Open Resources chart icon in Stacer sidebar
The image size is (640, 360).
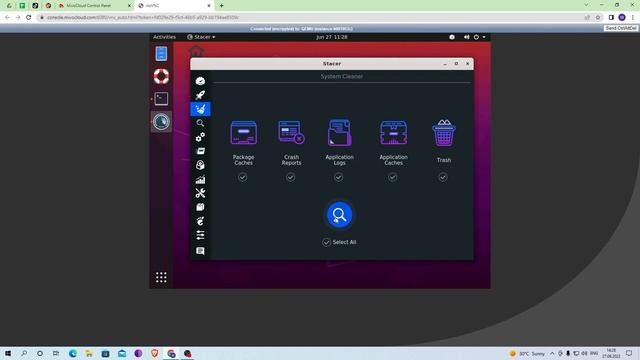pyautogui.click(x=200, y=179)
